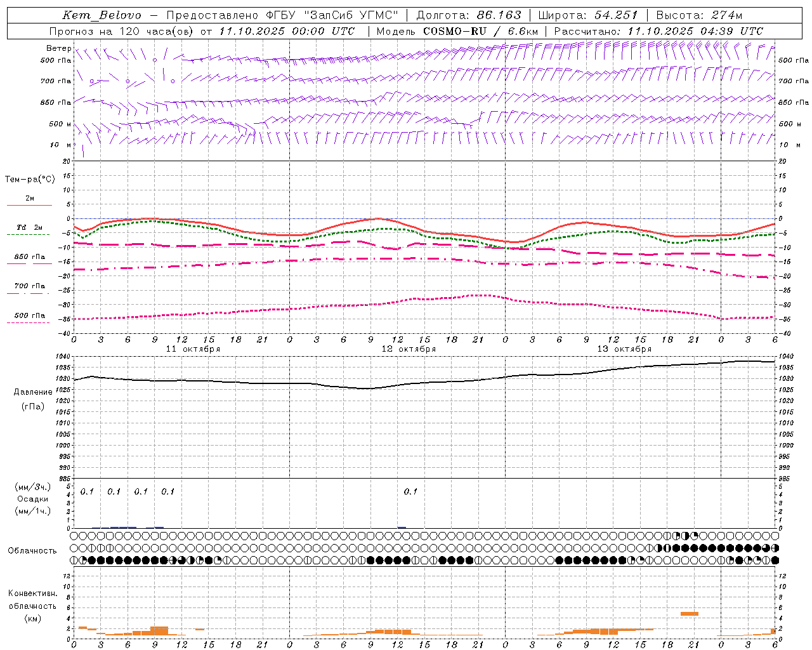Click the Давление pressure panel label
812x650 pixels.
[x=33, y=392]
